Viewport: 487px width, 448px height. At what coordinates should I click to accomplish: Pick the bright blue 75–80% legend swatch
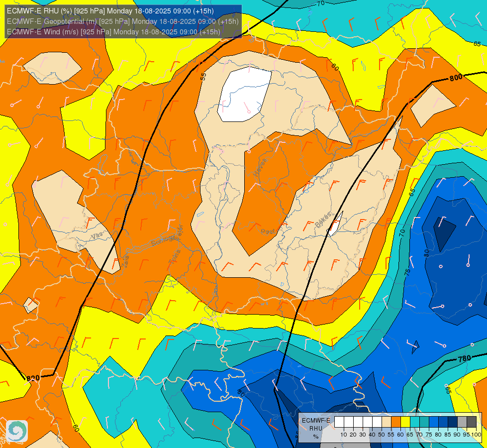tap(434, 422)
